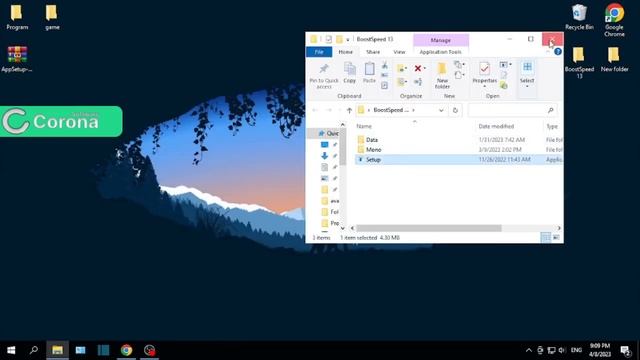The height and width of the screenshot is (360, 640).
Task: Select the Program folder on desktop
Action: [17, 17]
